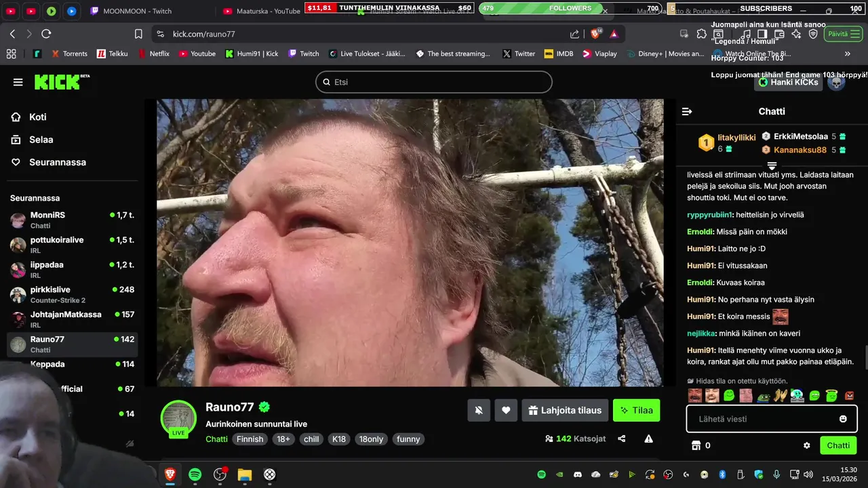Open Netflix bookmark
This screenshot has width=868, height=488.
tap(154, 54)
